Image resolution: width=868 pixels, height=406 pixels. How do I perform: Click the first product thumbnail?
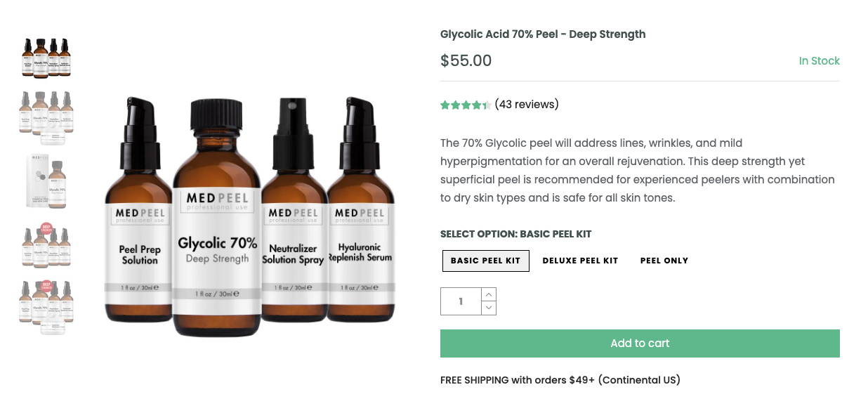(46, 58)
